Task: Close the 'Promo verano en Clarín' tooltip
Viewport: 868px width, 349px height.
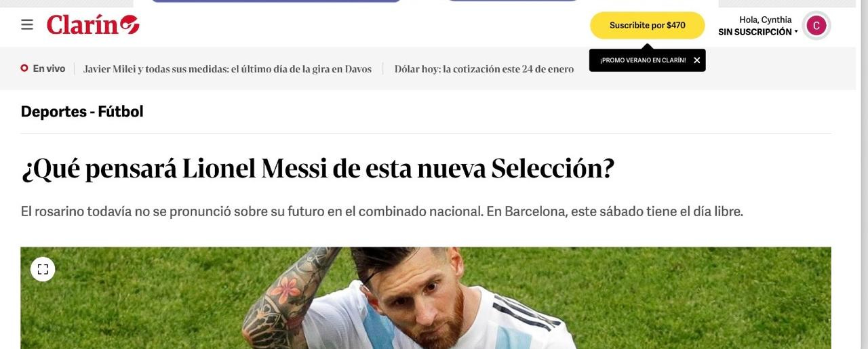Action: click(x=696, y=60)
